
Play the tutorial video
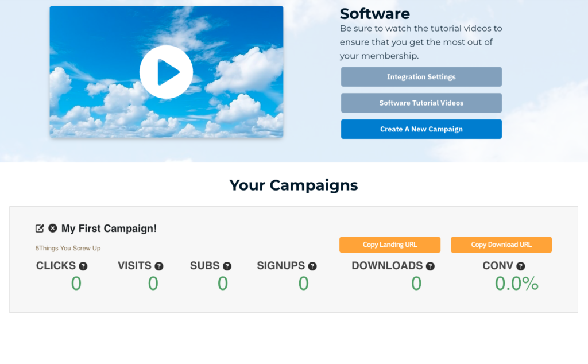[166, 72]
